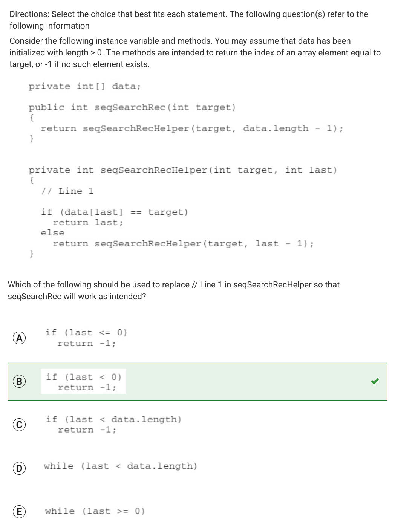Click 'while (last < data.length)' answer text
Viewport: 398px width, 532px height.
tap(120, 466)
